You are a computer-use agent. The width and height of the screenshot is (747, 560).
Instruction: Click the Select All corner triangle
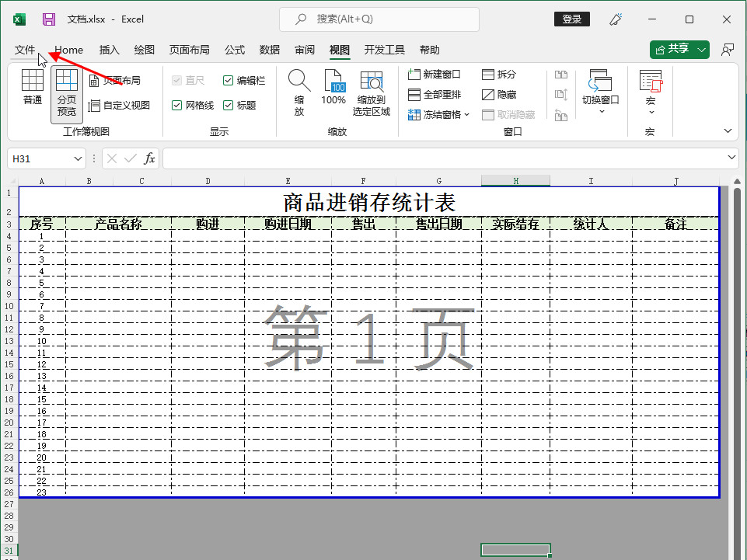coord(12,181)
